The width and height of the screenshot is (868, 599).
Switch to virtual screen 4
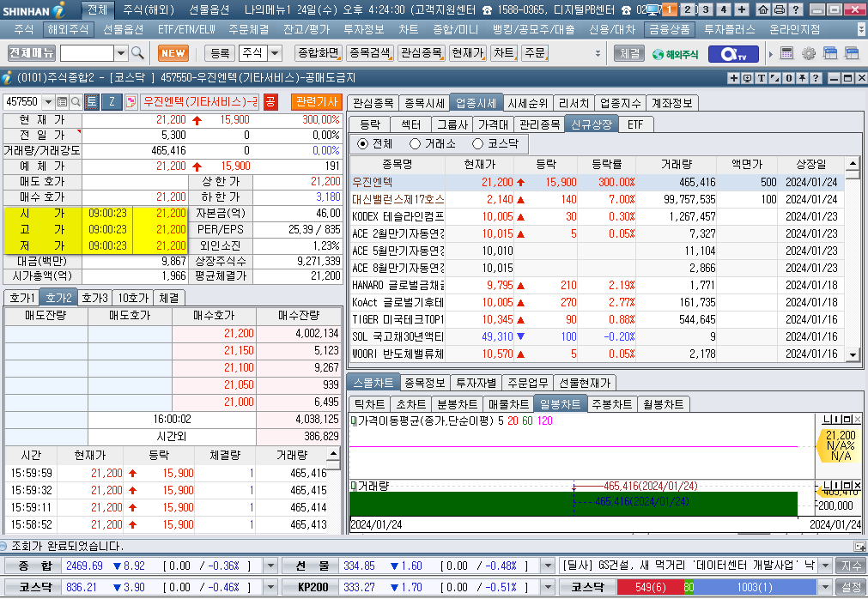click(x=724, y=9)
